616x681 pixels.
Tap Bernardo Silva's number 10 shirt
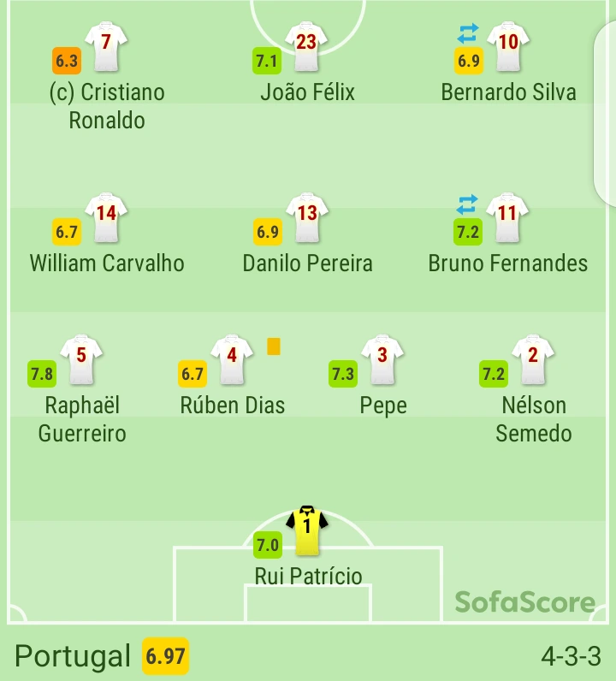(x=508, y=47)
